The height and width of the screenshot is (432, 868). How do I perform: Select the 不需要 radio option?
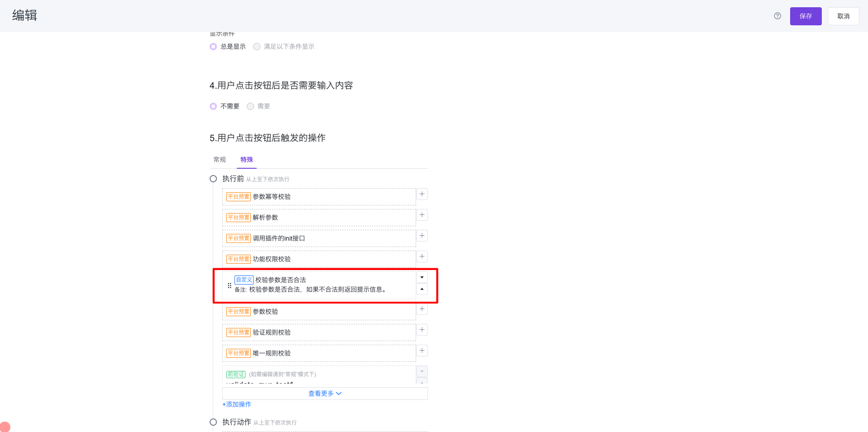213,106
